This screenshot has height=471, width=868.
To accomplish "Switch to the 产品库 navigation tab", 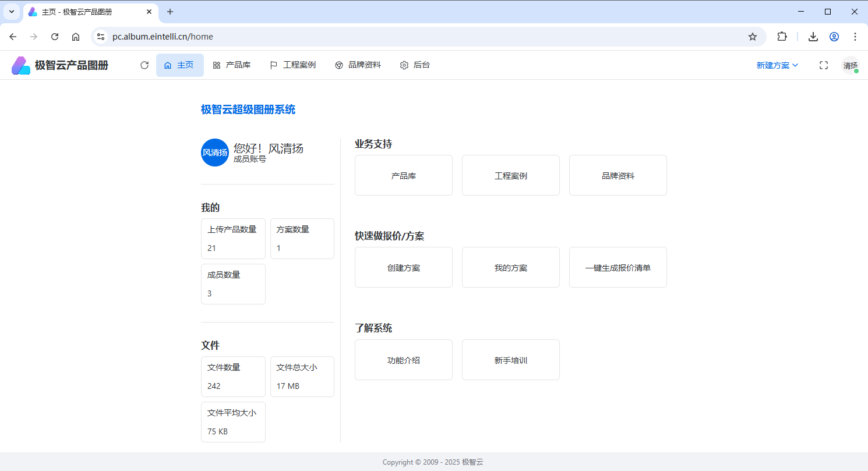I will click(232, 65).
